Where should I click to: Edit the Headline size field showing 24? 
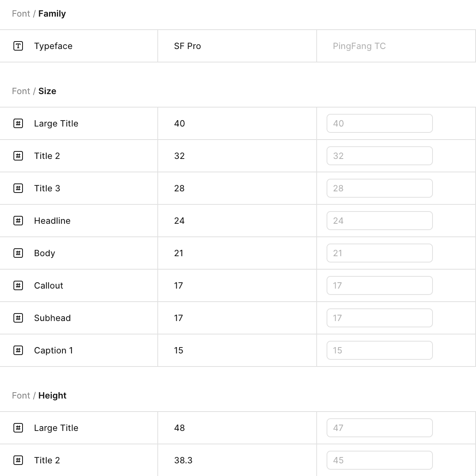point(380,221)
